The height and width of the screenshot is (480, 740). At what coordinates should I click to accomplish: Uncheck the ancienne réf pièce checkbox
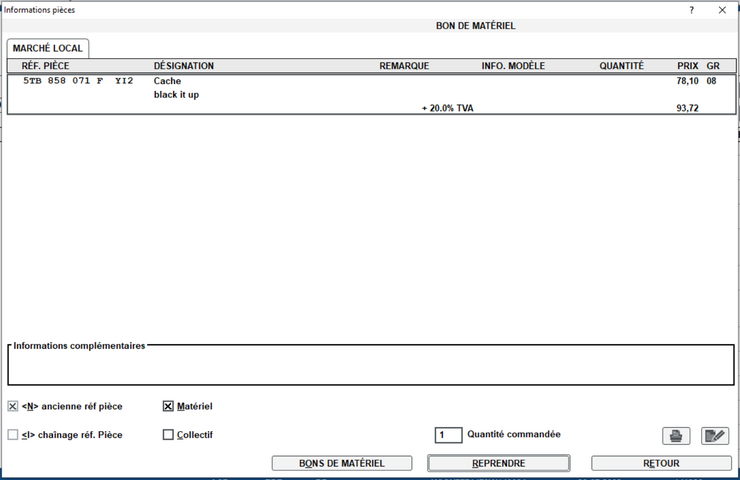[x=13, y=407]
